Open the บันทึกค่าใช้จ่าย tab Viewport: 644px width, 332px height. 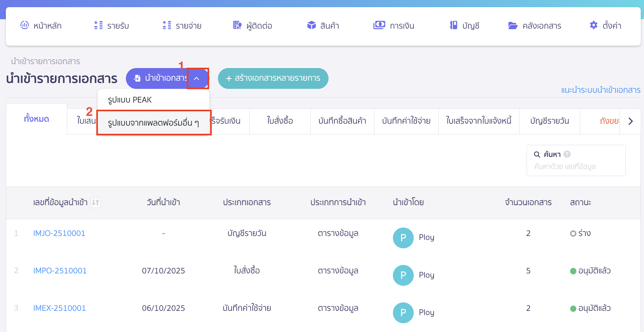[x=406, y=121]
